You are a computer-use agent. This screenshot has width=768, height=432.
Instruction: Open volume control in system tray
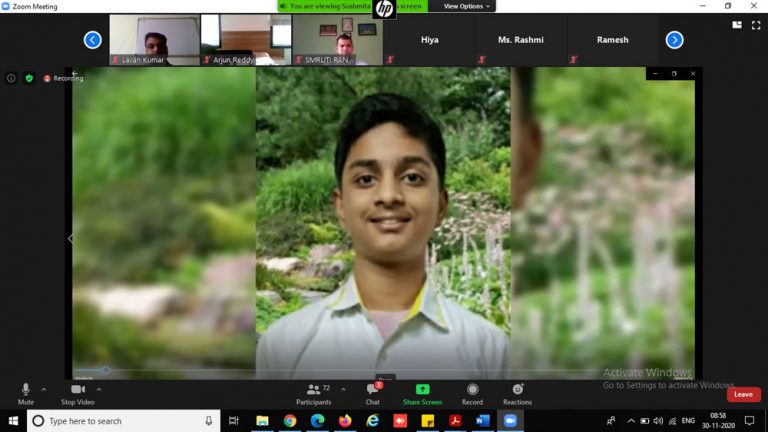(658, 421)
